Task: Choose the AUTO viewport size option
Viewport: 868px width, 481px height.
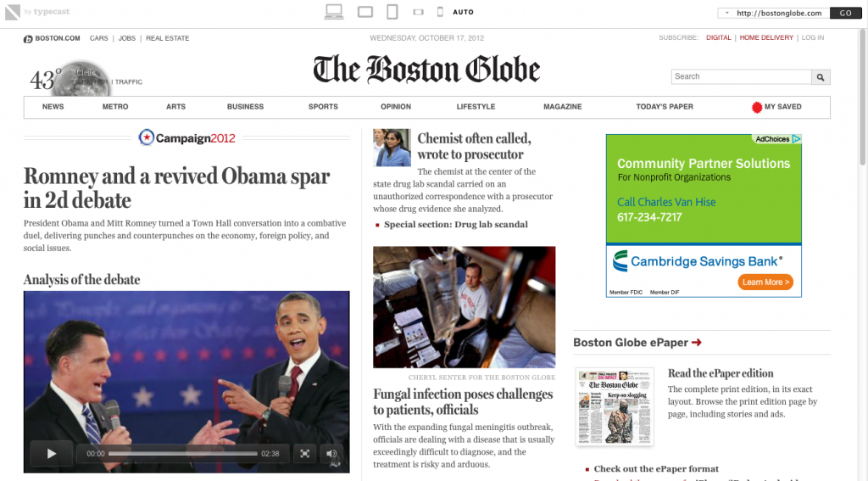Action: click(x=464, y=12)
